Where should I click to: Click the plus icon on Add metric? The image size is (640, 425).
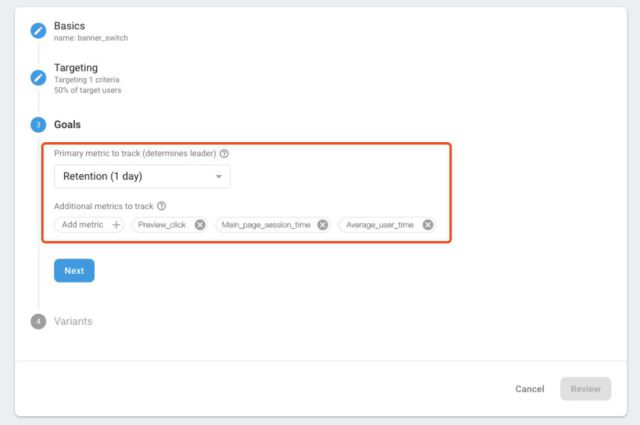coord(116,225)
